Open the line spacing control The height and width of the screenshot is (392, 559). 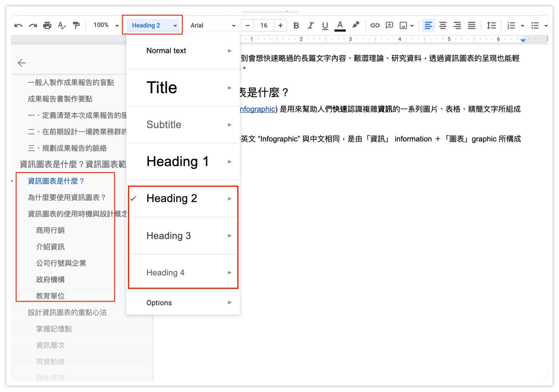(x=491, y=25)
